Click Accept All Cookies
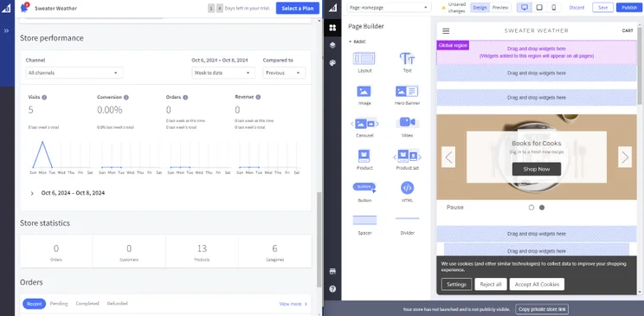 click(537, 284)
